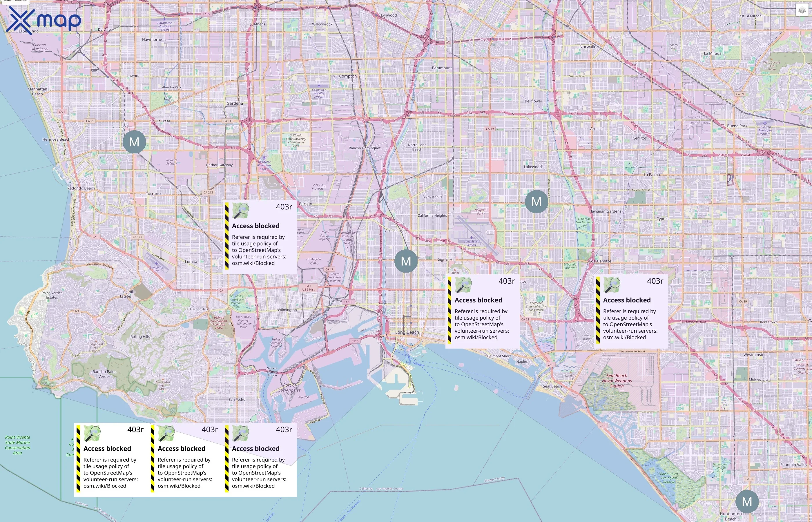Select the M marker near Hermosa Beach
This screenshot has width=812, height=522.
point(135,142)
